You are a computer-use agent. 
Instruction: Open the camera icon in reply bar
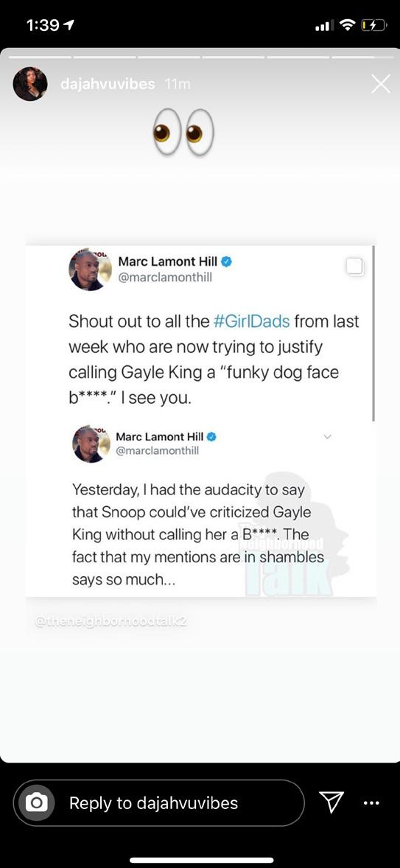tap(37, 802)
